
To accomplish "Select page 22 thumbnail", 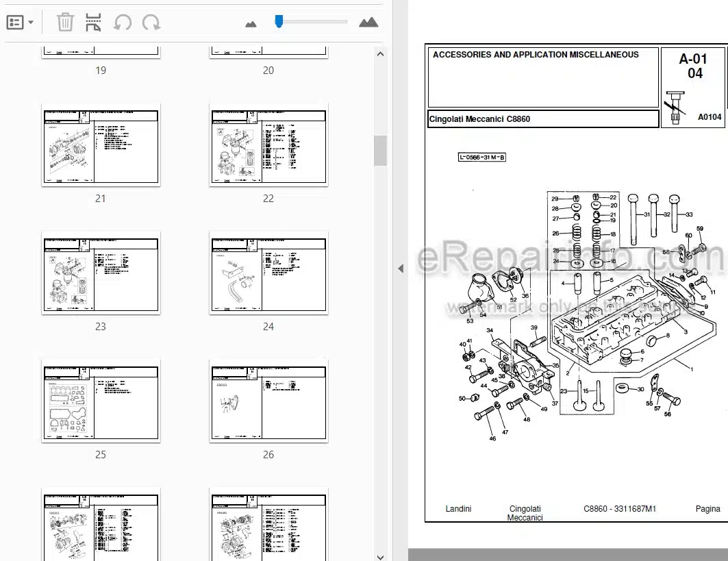I will 268,145.
